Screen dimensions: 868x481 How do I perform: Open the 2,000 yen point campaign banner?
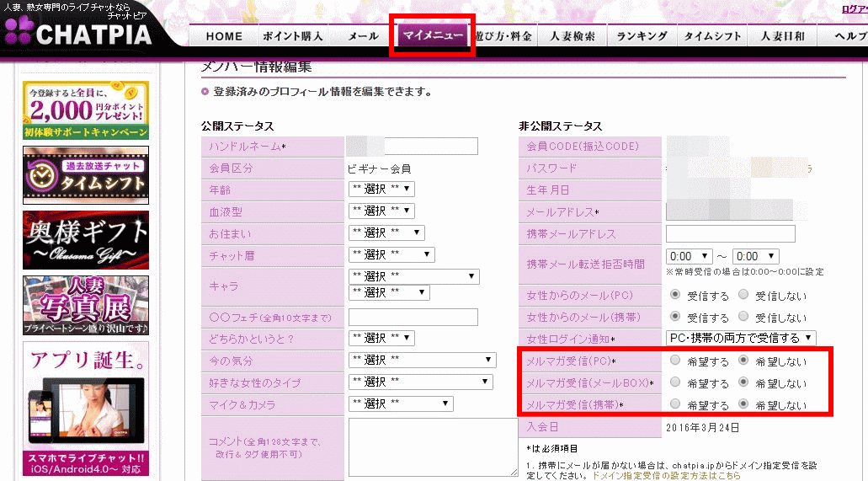coord(86,110)
